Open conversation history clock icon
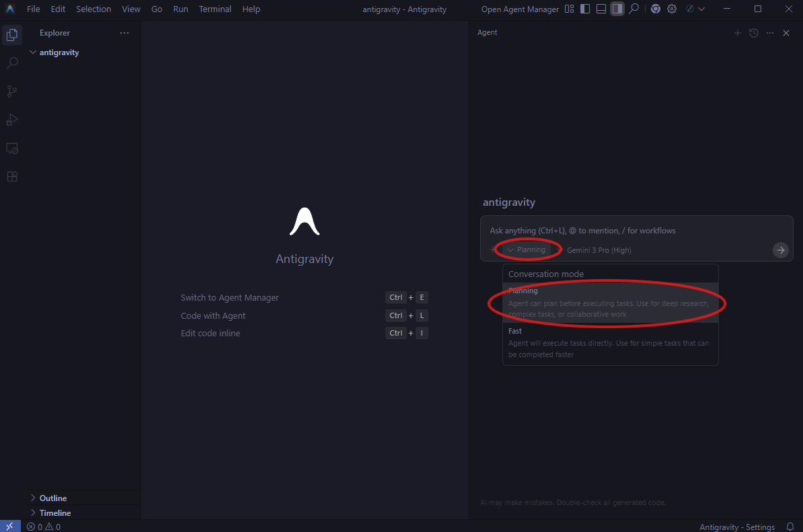803x532 pixels. pos(754,33)
